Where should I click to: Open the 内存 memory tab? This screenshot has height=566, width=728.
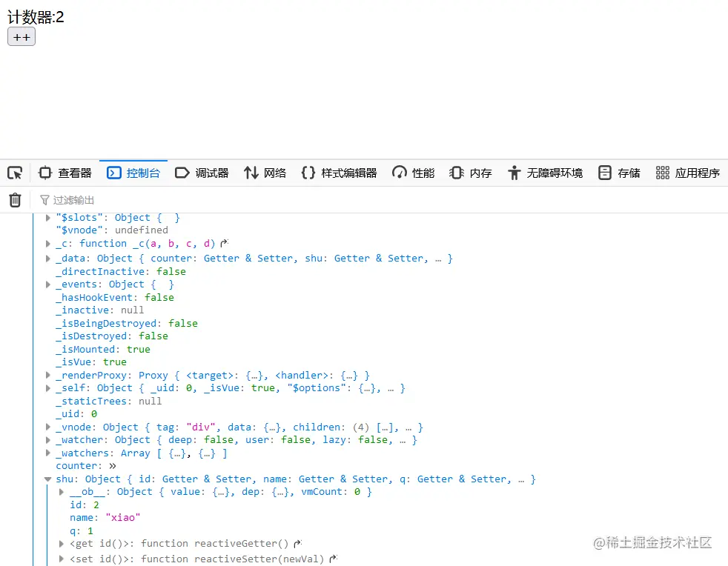470,173
